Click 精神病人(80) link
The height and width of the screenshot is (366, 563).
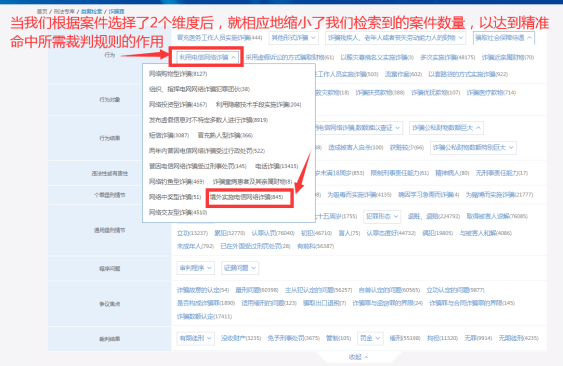[452, 173]
